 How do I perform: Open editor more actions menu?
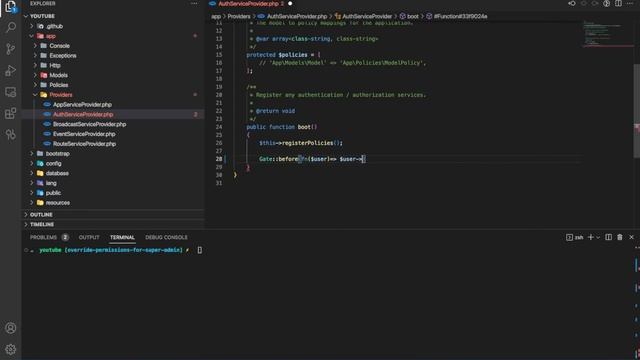point(630,3)
